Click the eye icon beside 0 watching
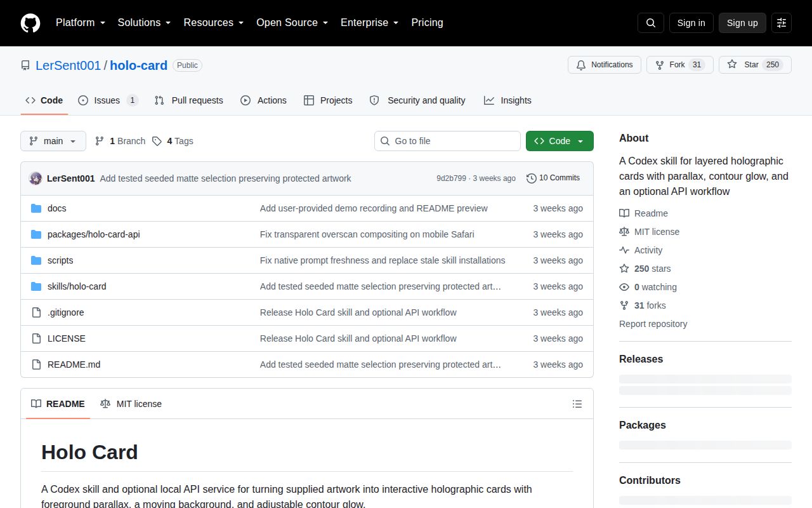The width and height of the screenshot is (812, 508). 624,287
